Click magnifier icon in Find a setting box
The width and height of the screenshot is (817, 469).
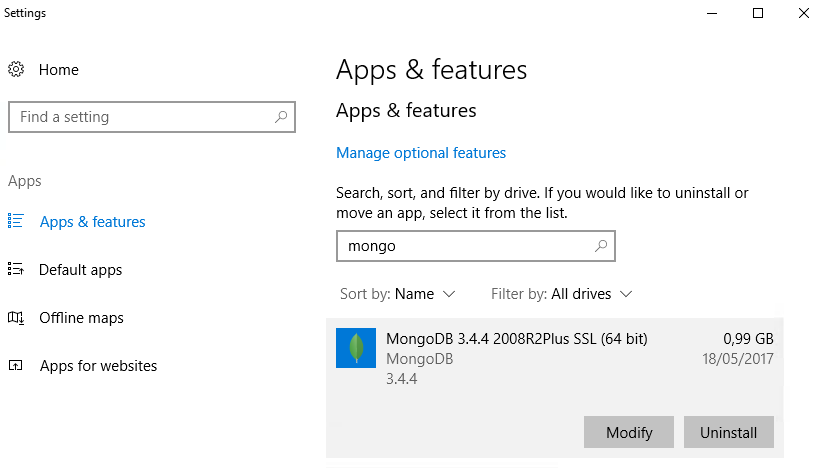[281, 117]
